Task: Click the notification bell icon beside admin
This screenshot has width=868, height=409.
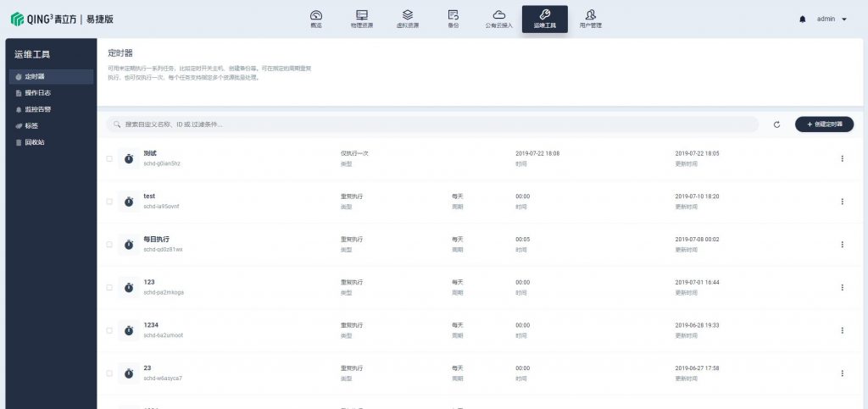Action: (x=803, y=19)
